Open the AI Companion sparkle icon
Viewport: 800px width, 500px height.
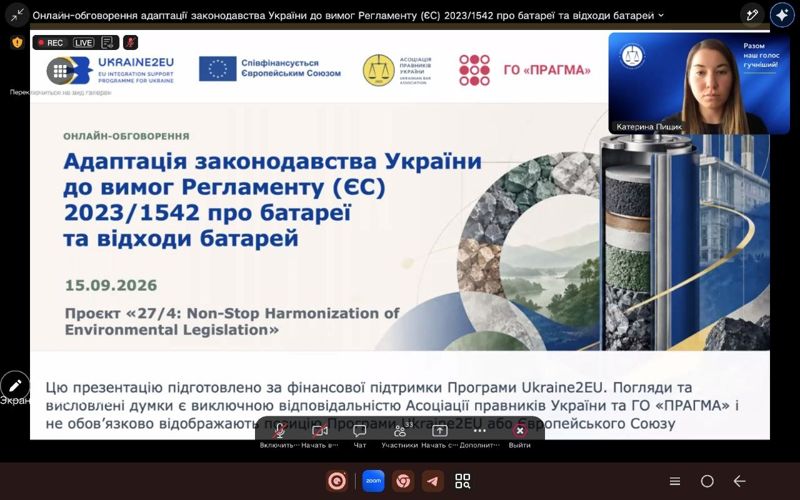coord(782,15)
